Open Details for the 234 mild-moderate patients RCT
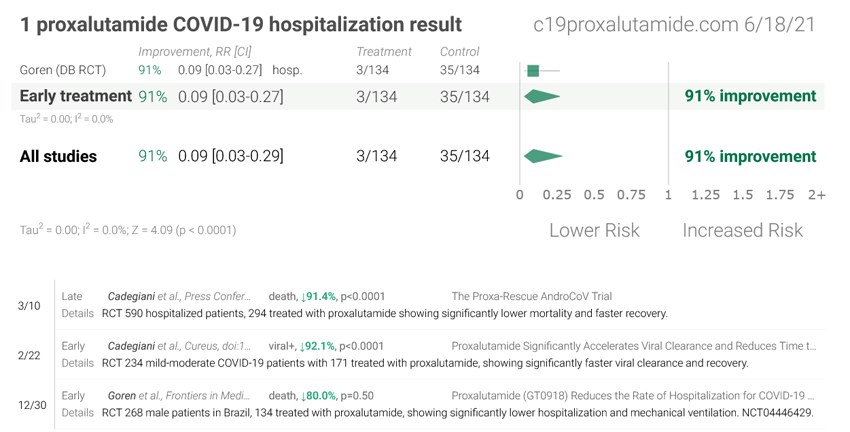 78,363
